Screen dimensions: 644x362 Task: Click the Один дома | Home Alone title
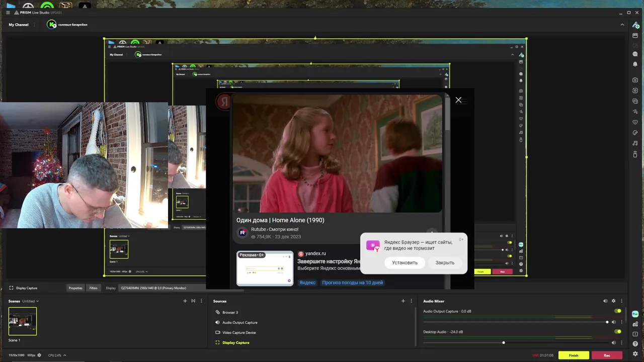click(x=280, y=220)
